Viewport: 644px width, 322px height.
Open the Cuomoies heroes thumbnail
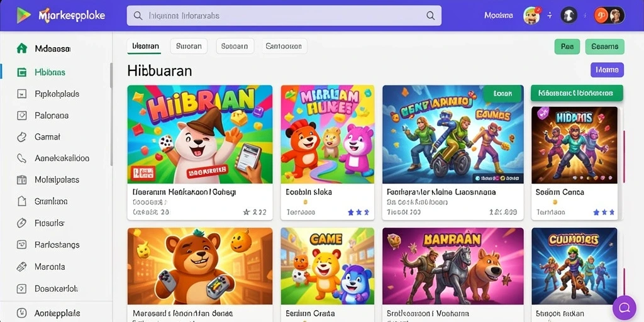[575, 266]
